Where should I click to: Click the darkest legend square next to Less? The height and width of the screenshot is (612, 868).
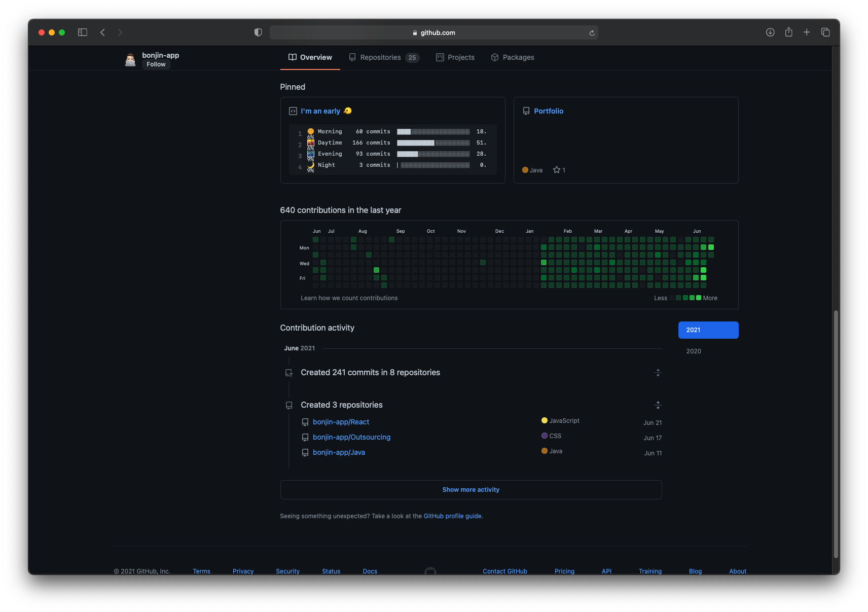pos(672,298)
